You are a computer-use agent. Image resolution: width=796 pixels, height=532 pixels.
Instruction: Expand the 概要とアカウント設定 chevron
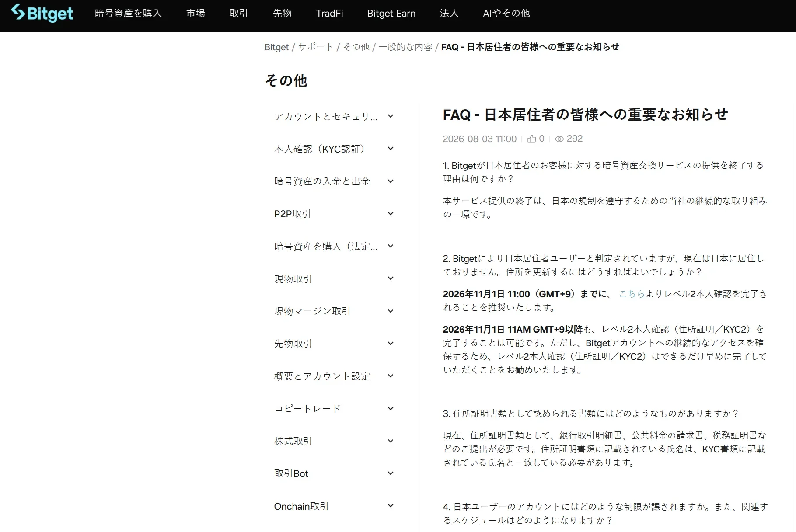[391, 376]
